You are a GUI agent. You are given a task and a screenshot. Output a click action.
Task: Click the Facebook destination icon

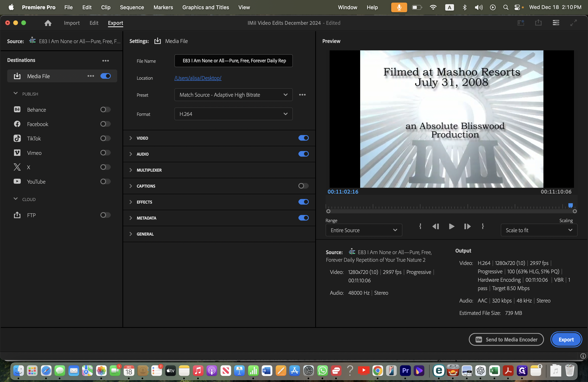pyautogui.click(x=17, y=124)
